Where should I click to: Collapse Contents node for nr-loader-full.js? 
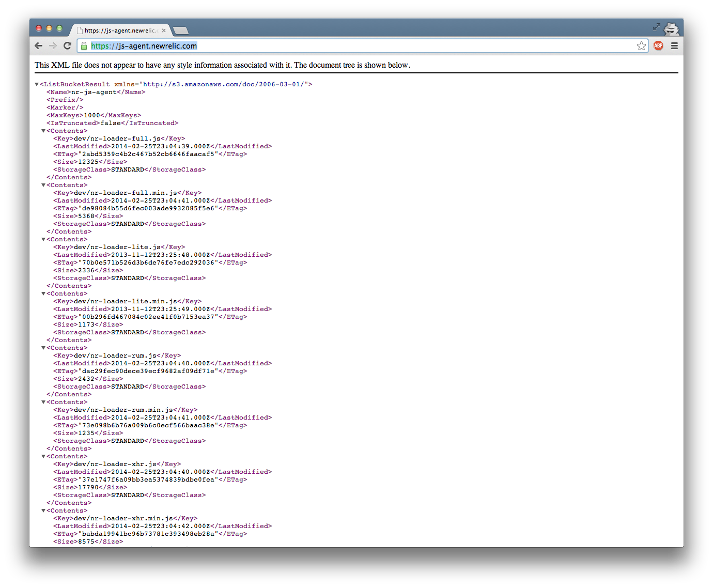43,131
